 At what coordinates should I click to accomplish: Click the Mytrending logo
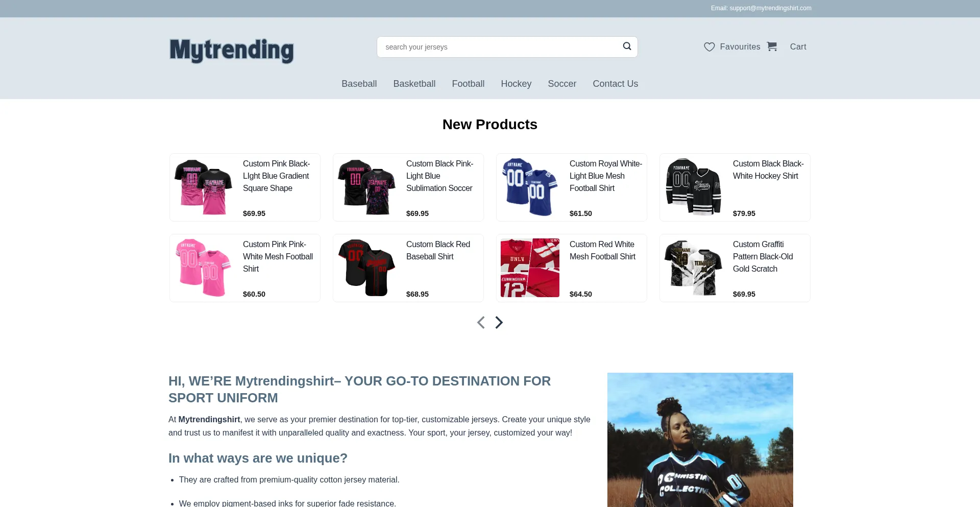click(231, 51)
